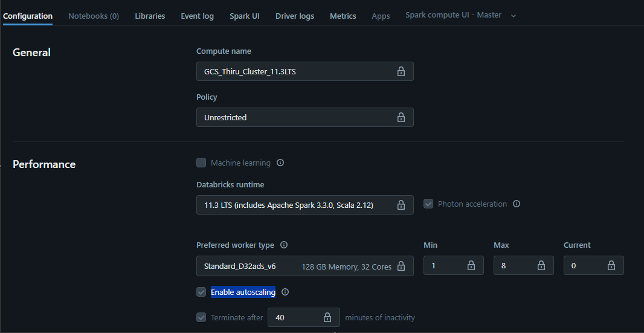644x333 pixels.
Task: Open the Databricks runtime dropdown
Action: [x=304, y=205]
